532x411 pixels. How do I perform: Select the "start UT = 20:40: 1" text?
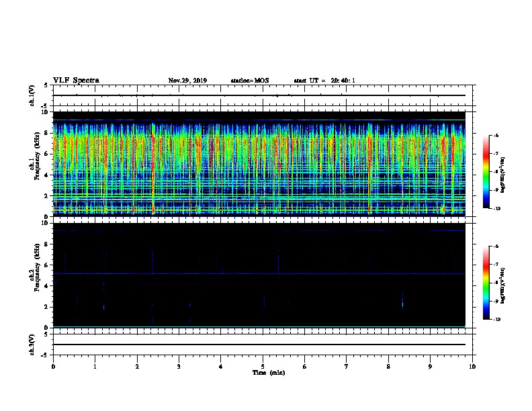324,81
